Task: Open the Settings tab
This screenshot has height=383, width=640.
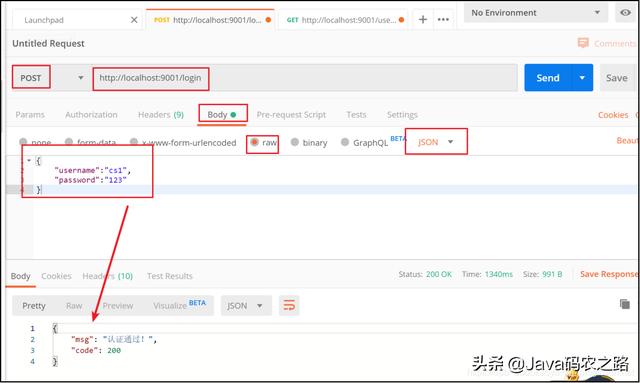Action: click(402, 115)
